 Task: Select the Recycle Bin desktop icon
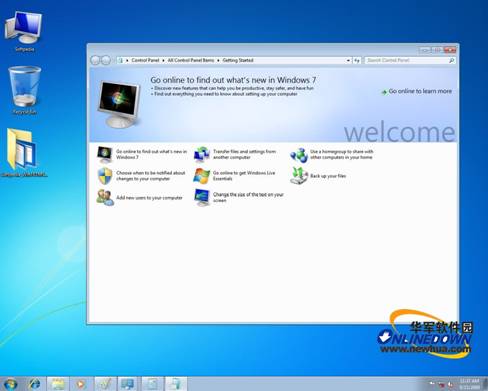coord(25,90)
